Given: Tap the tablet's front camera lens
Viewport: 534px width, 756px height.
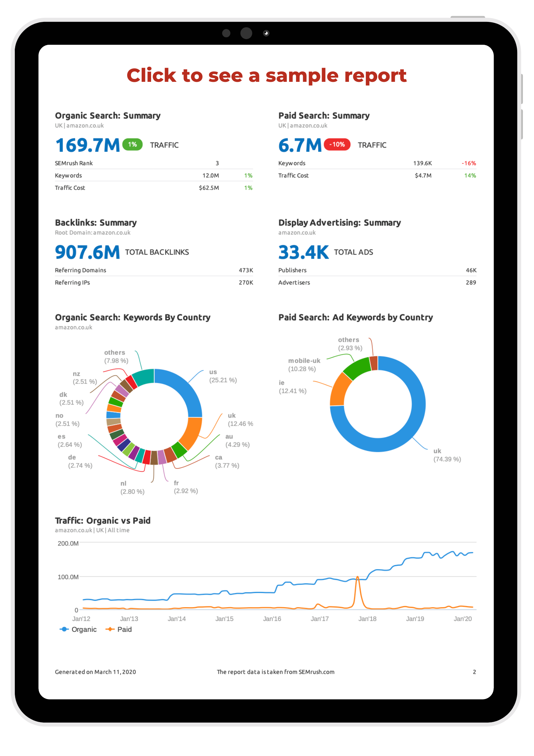Looking at the screenshot, I should click(246, 33).
